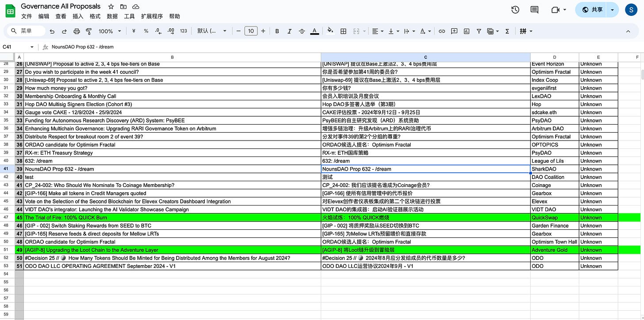Decrease decimal places button

click(158, 31)
